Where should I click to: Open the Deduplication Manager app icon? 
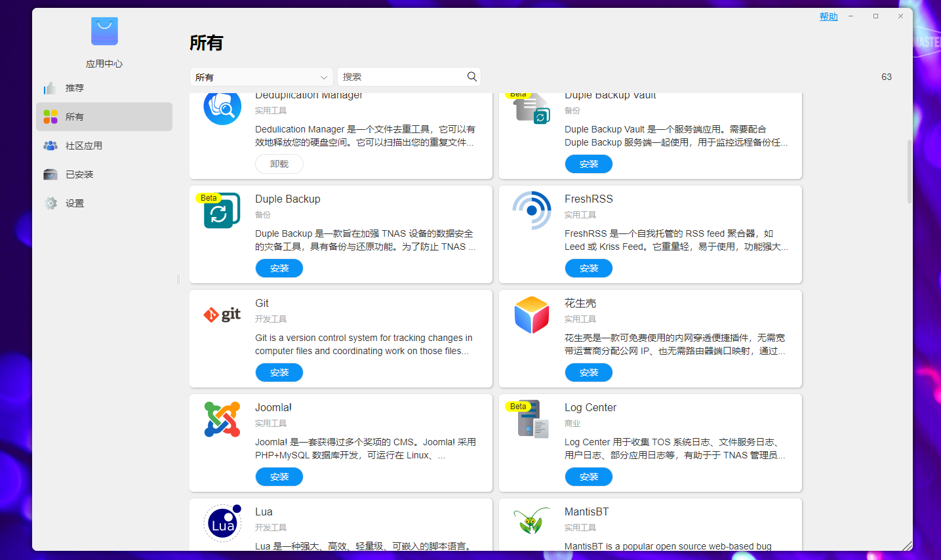pos(222,109)
